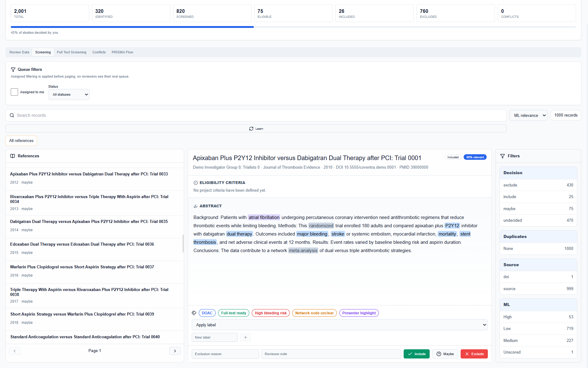Focus the New label input
The height and width of the screenshot is (368, 588).
[215, 337]
